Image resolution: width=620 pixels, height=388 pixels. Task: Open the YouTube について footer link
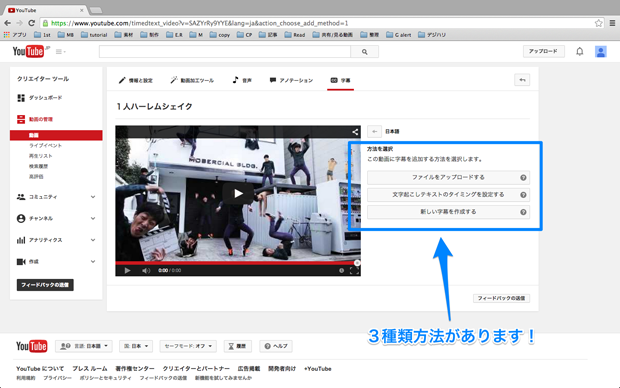pos(40,369)
